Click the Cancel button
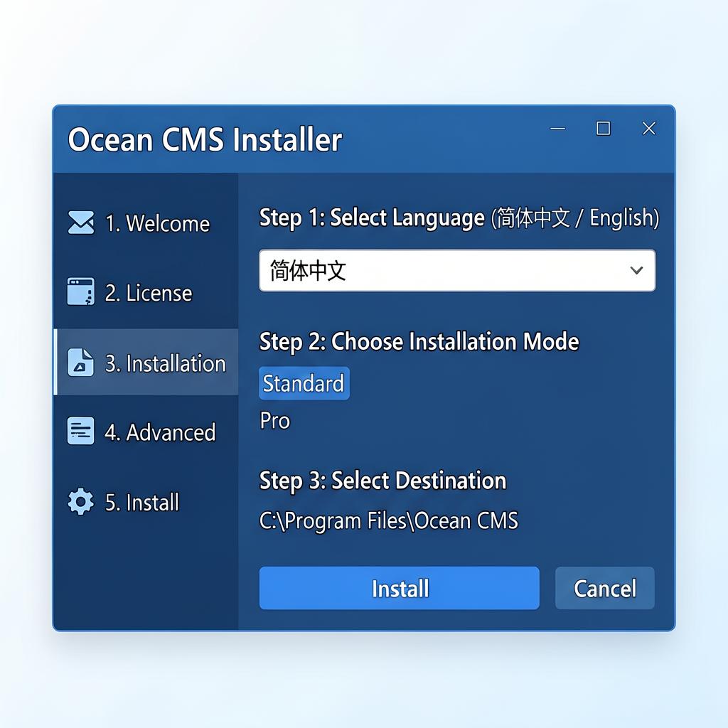Screen dimensions: 728x728 tap(605, 588)
